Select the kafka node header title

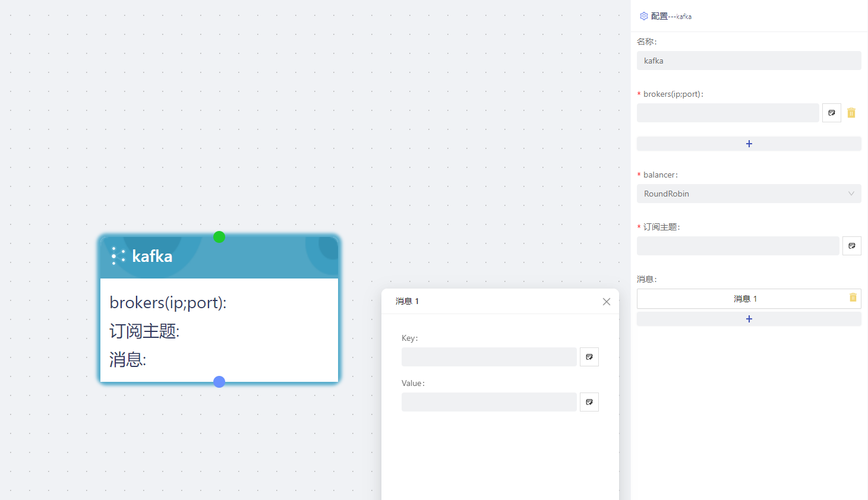152,256
